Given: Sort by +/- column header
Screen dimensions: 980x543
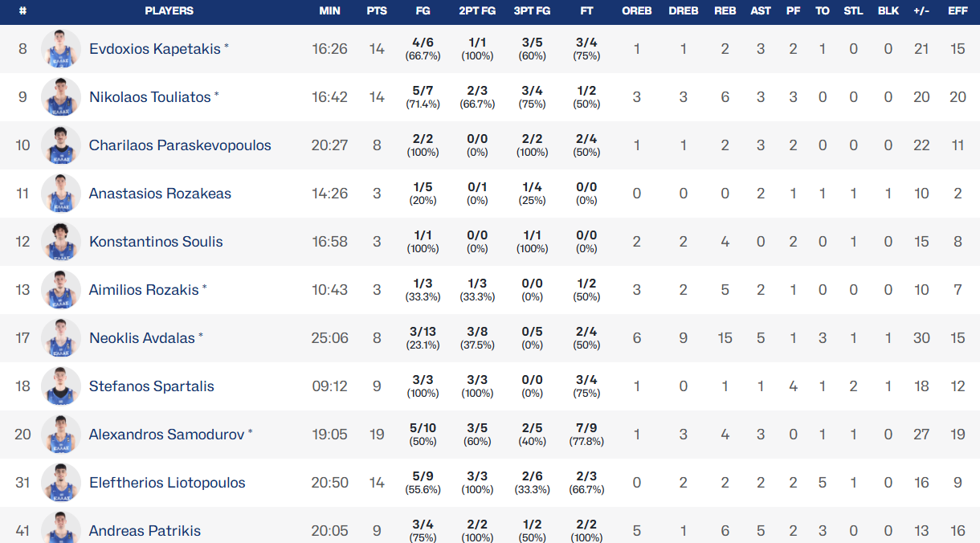Looking at the screenshot, I should tap(921, 11).
